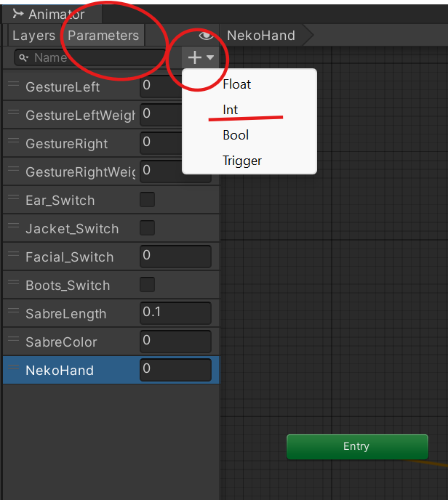Switch to the Layers tab
Viewport: 448px width, 500px height.
[x=33, y=36]
